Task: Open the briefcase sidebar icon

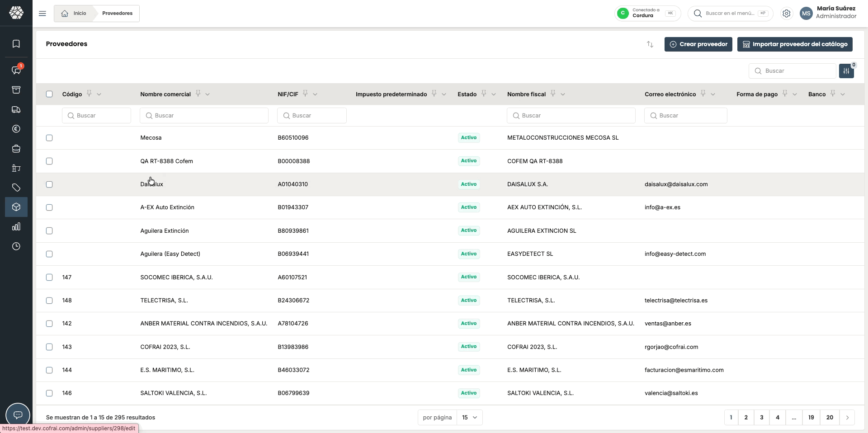Action: [16, 149]
